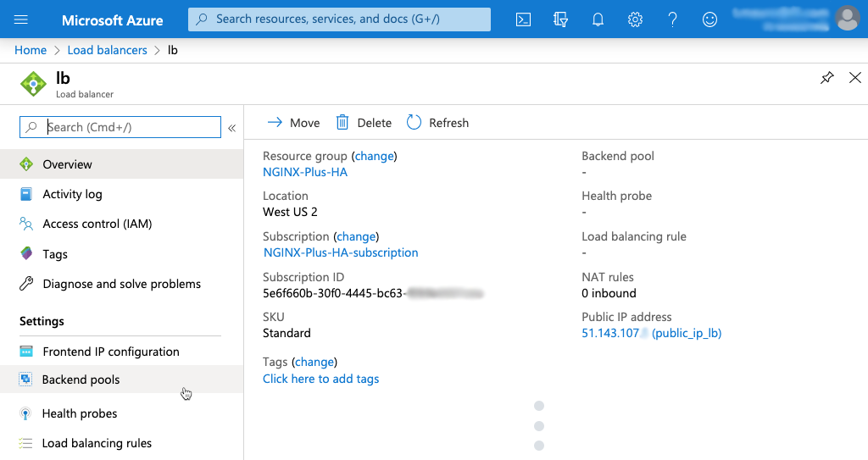The width and height of the screenshot is (868, 460).
Task: Select Health probes in sidebar
Action: 80,413
